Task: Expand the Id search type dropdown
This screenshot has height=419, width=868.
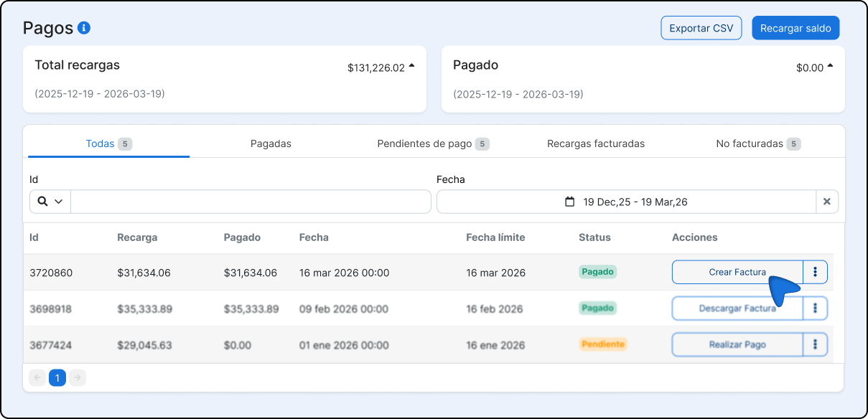Action: point(50,202)
